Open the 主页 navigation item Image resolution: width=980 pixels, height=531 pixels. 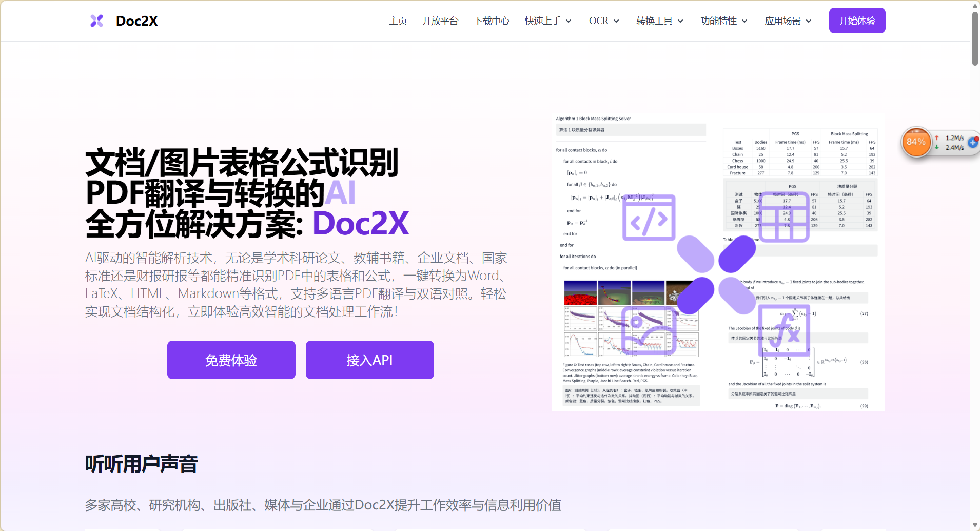click(x=398, y=21)
